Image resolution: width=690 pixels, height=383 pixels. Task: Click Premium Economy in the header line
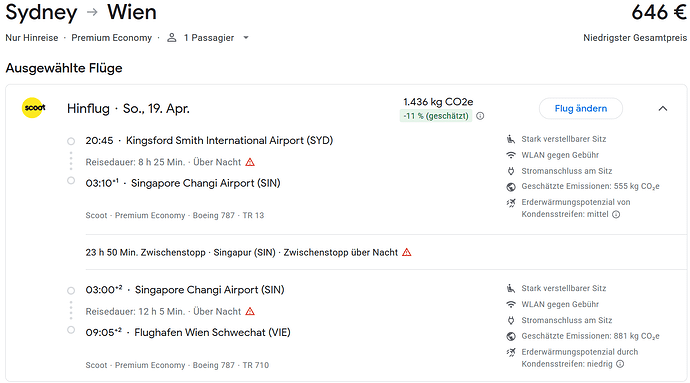[x=111, y=38]
